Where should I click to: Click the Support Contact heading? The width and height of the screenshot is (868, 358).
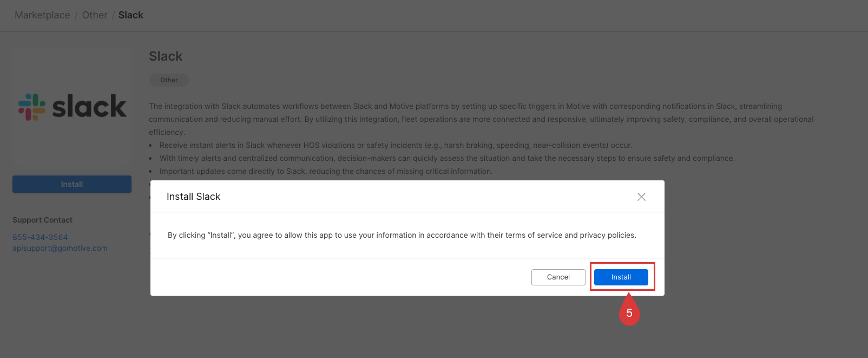tap(42, 220)
